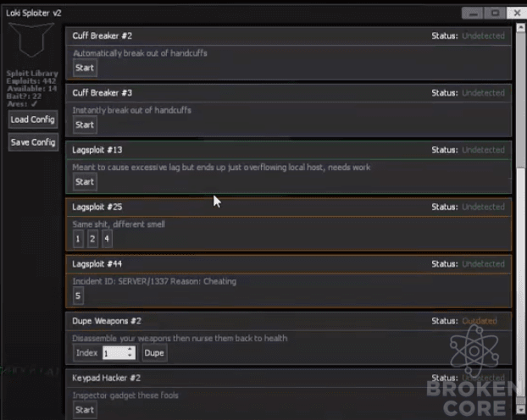Image resolution: width=527 pixels, height=420 pixels.
Task: Select the Cuff Breaker #3 title
Action: click(103, 93)
